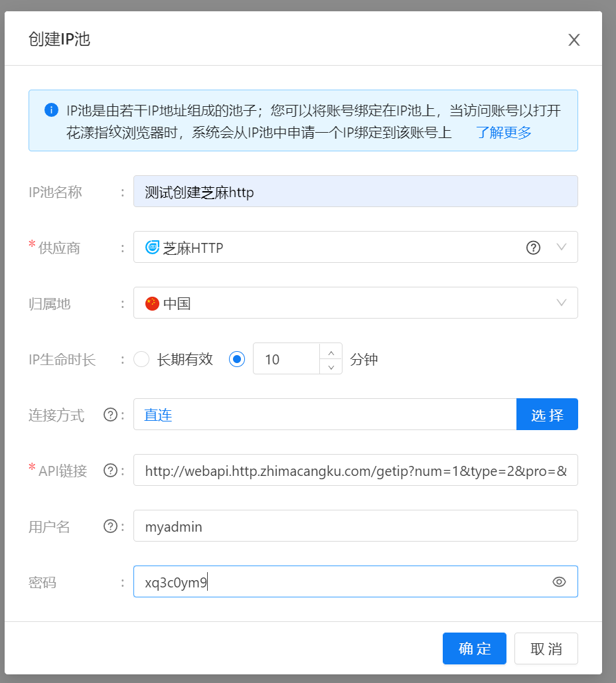Click the 分钟 unit label
The width and height of the screenshot is (616, 683).
(364, 359)
